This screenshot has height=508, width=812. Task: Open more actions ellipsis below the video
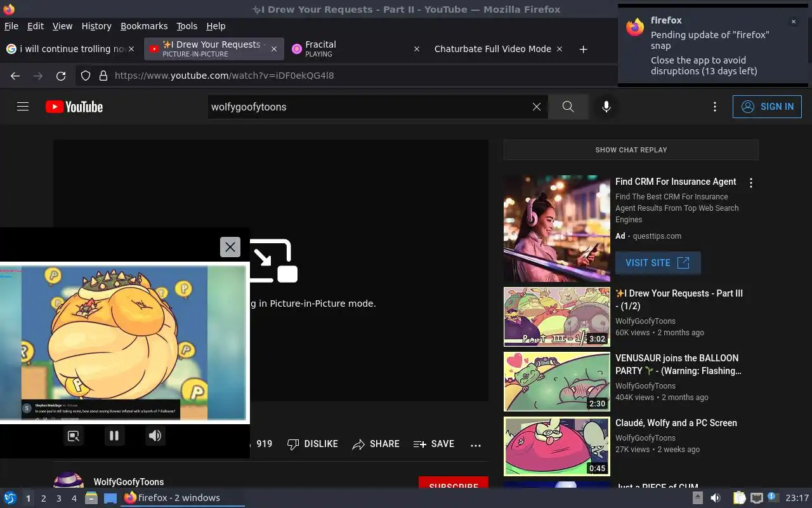pyautogui.click(x=476, y=444)
